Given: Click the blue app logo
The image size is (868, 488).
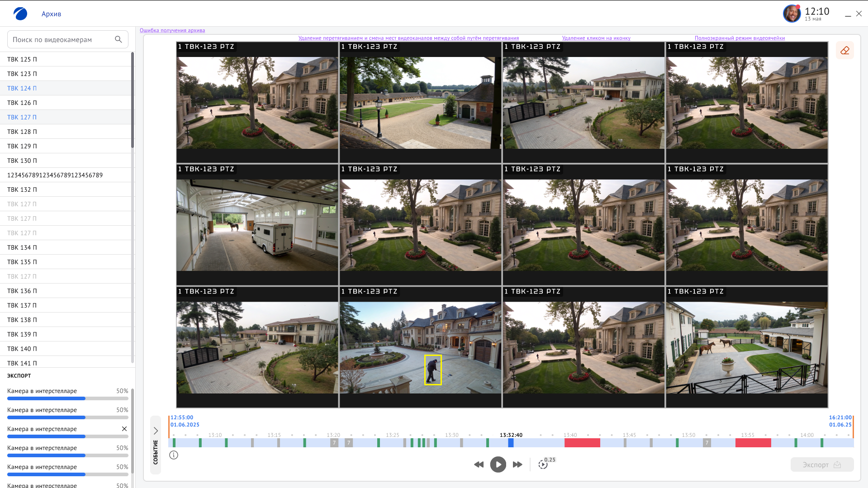Looking at the screenshot, I should 20,14.
